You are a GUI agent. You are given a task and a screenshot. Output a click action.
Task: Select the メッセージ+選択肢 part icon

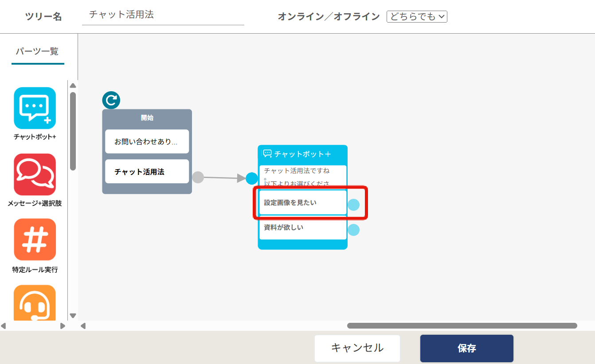[35, 174]
